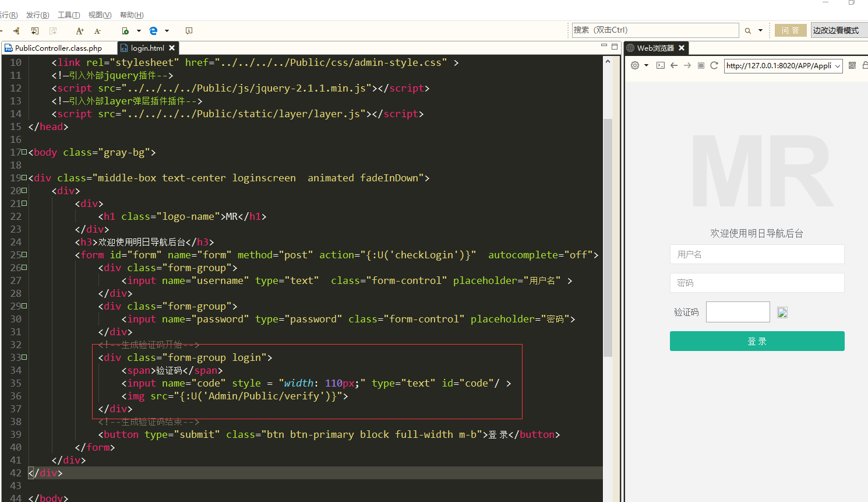The image size is (868, 502).
Task: Collapse the form-group fold at line 29
Action: pyautogui.click(x=24, y=306)
